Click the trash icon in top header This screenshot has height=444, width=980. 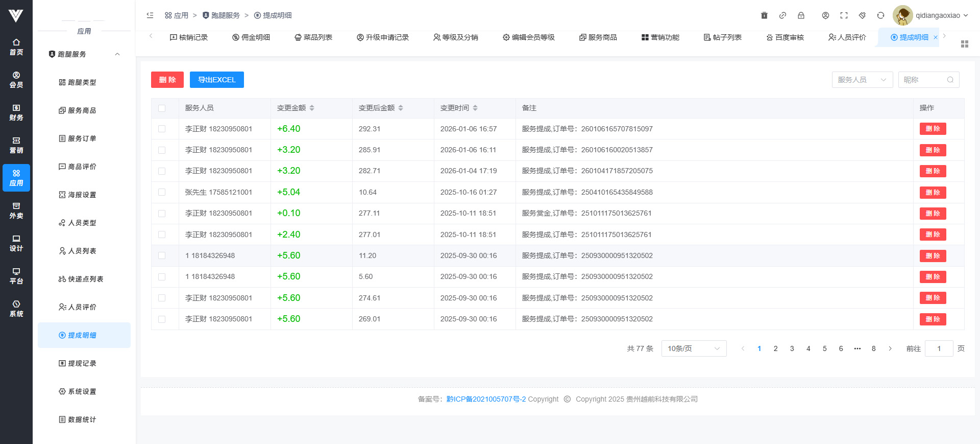click(764, 15)
